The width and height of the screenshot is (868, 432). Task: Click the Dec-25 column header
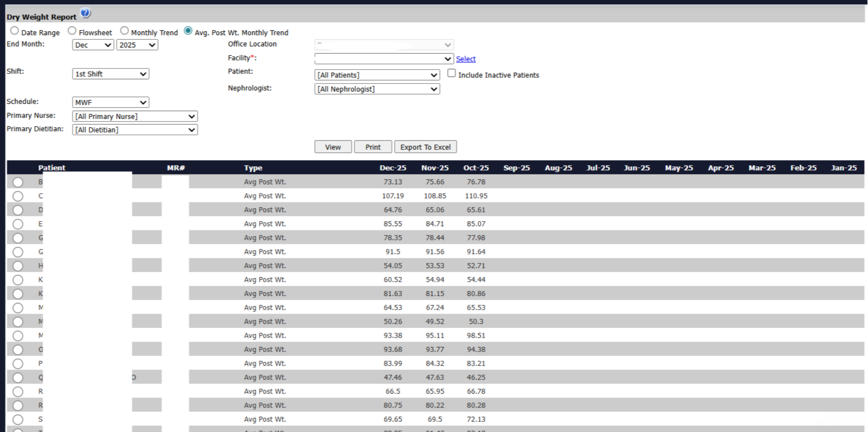click(393, 168)
